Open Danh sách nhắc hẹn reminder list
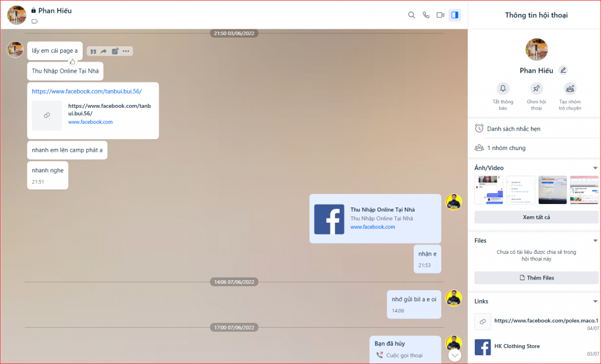 (x=513, y=128)
